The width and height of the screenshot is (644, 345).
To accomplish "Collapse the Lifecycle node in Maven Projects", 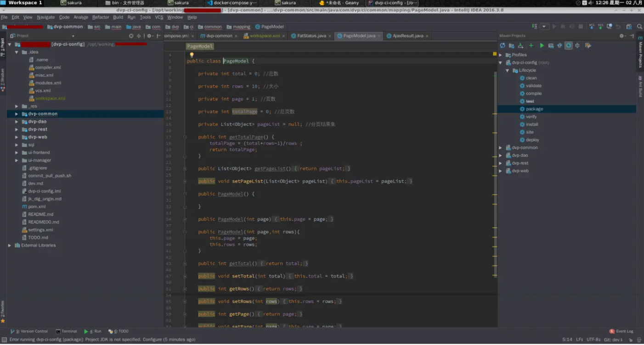I will (508, 70).
